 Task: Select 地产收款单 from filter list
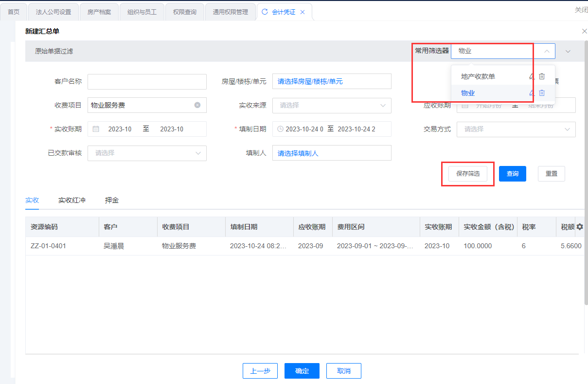click(478, 76)
